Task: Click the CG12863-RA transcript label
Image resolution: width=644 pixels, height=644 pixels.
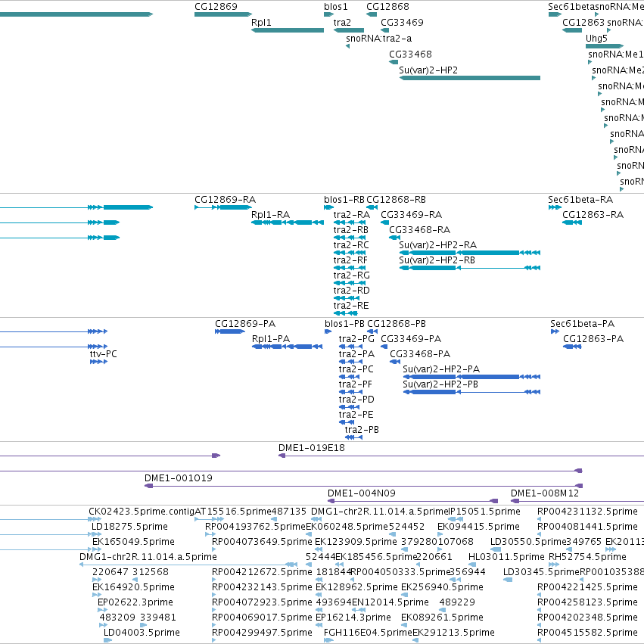Action: (593, 215)
